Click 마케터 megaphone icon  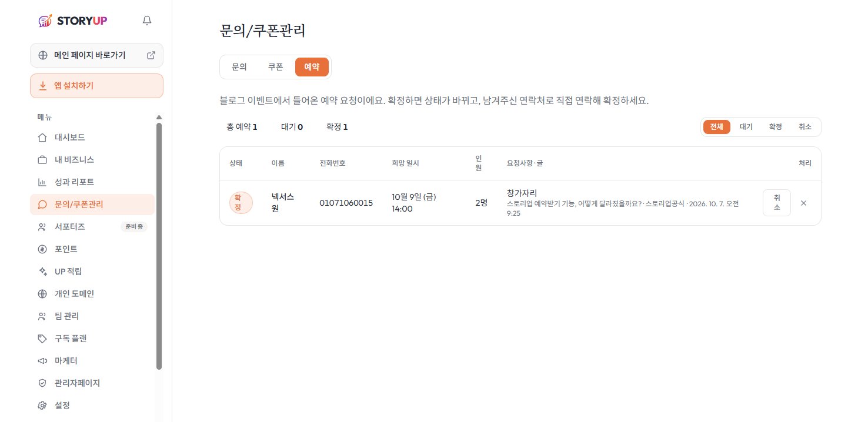click(42, 361)
